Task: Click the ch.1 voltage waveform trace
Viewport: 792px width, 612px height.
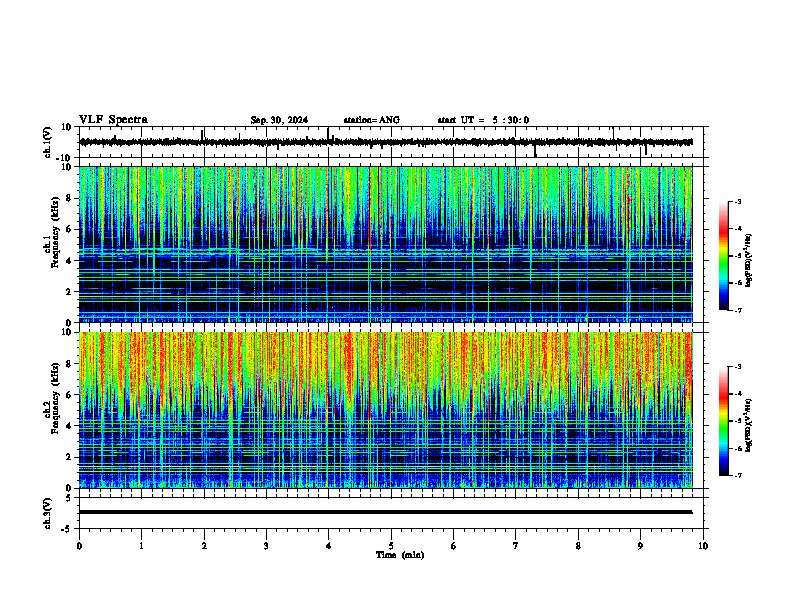Action: coord(386,142)
